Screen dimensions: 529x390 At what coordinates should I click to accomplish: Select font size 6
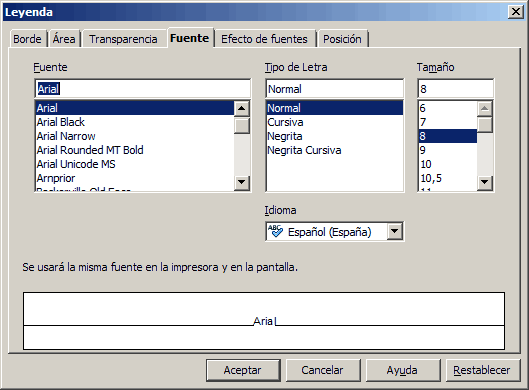(x=447, y=108)
